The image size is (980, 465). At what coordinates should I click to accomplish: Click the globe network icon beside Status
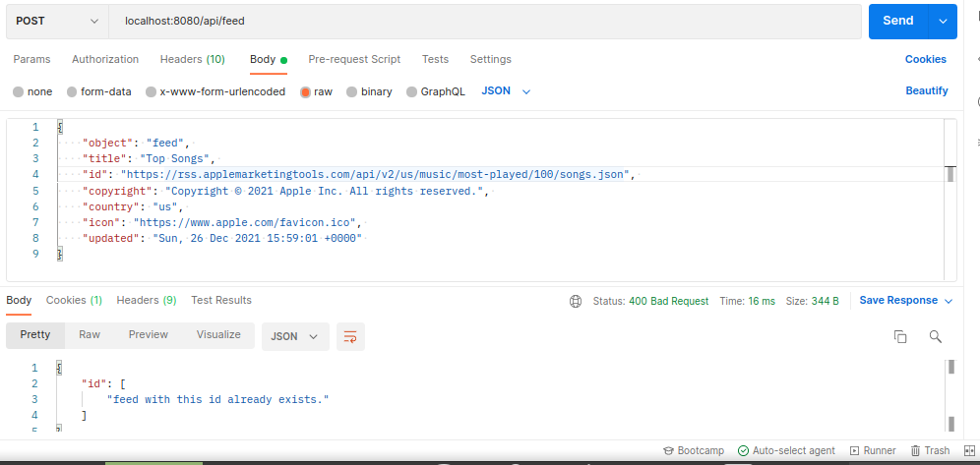pos(576,302)
